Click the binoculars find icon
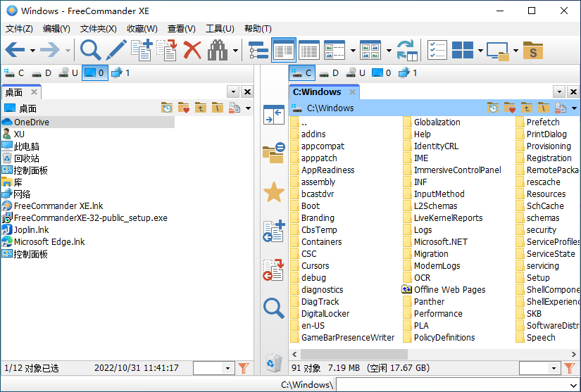This screenshot has height=392, width=581. (218, 49)
